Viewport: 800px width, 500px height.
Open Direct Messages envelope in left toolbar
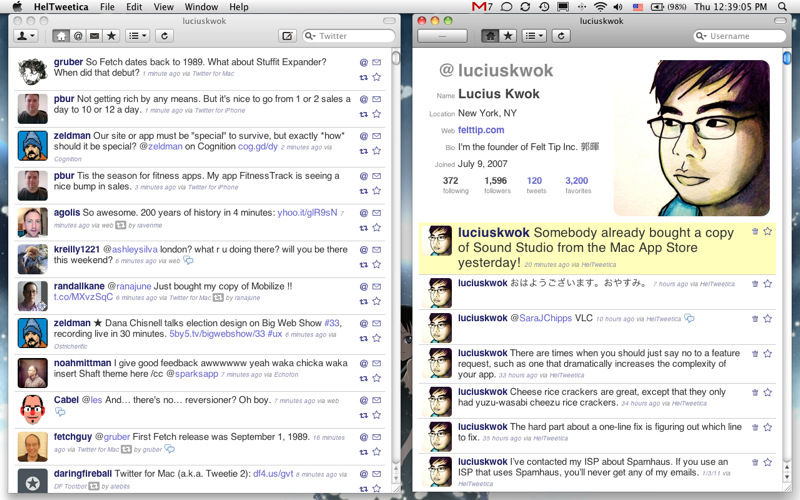94,36
